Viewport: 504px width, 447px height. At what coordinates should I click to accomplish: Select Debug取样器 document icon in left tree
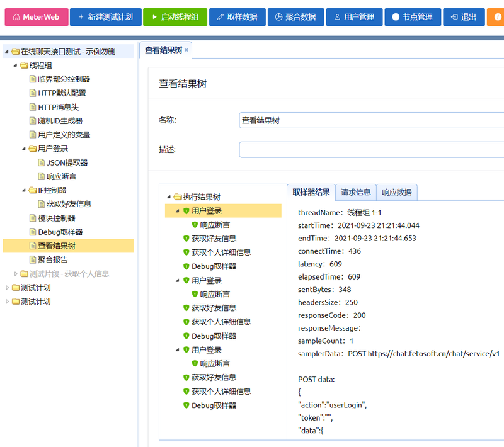(x=33, y=232)
